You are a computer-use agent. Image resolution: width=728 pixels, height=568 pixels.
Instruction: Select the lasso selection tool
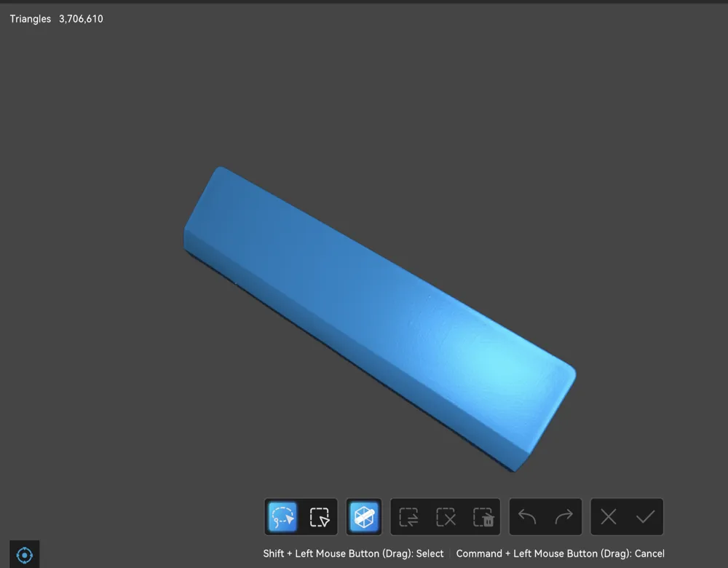pos(282,516)
